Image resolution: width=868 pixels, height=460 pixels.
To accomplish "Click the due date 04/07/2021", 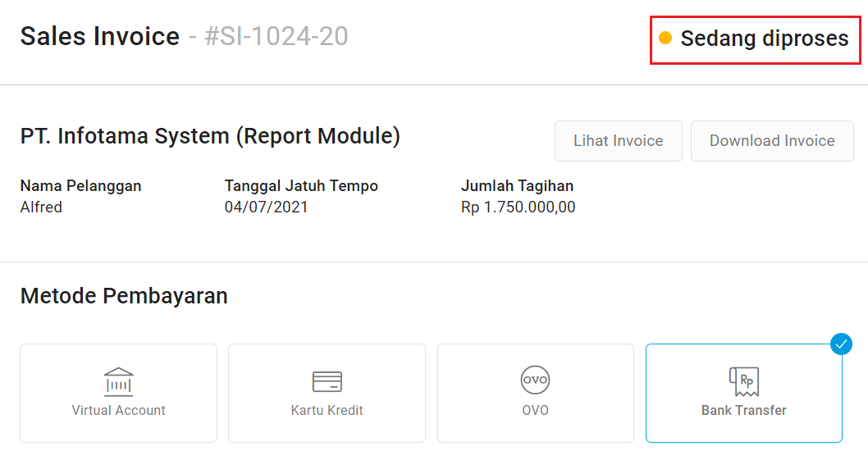I will tap(267, 207).
